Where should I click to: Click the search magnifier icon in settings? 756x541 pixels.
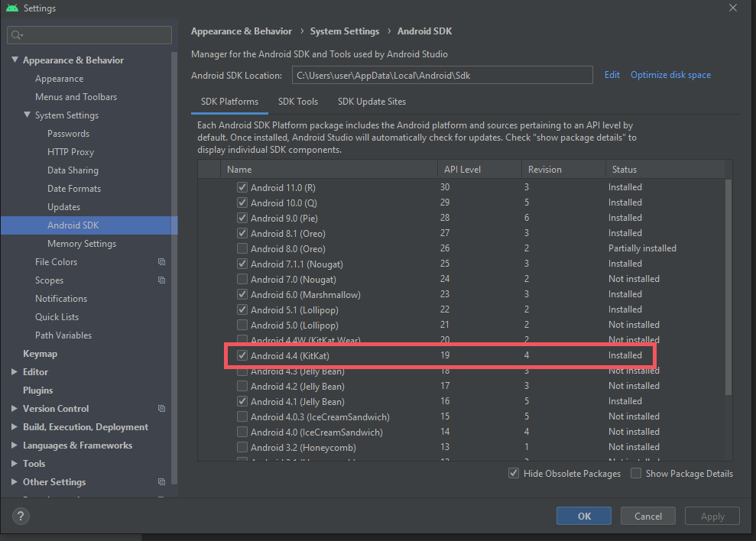tap(18, 35)
